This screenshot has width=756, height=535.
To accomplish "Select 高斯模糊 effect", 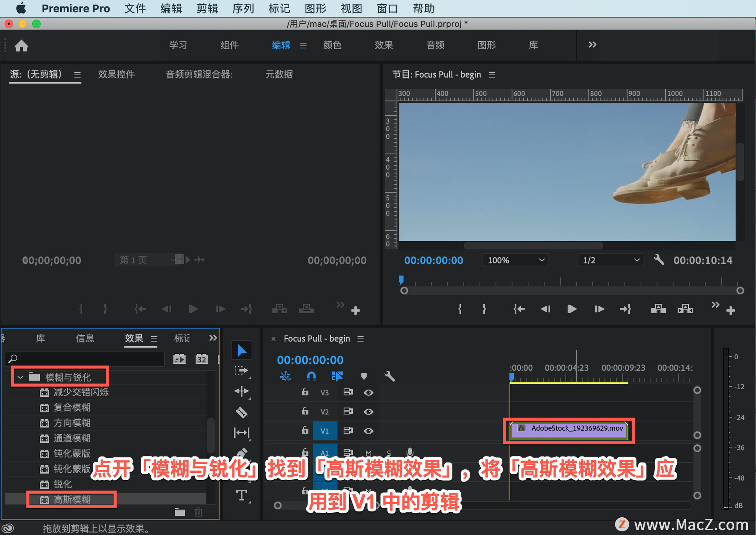I will 72,500.
